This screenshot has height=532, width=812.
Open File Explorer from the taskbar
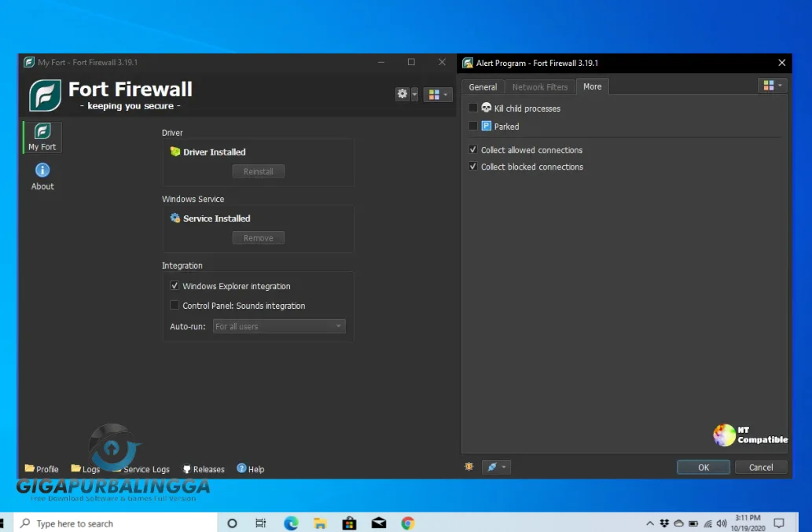tap(320, 523)
